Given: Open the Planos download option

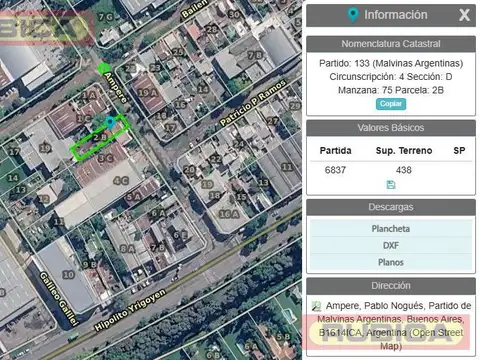Looking at the screenshot, I should tap(391, 262).
